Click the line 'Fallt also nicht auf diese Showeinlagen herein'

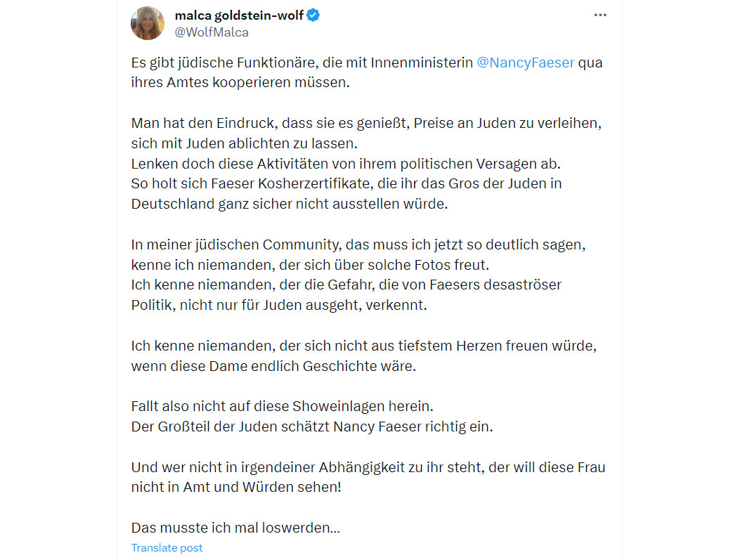282,406
